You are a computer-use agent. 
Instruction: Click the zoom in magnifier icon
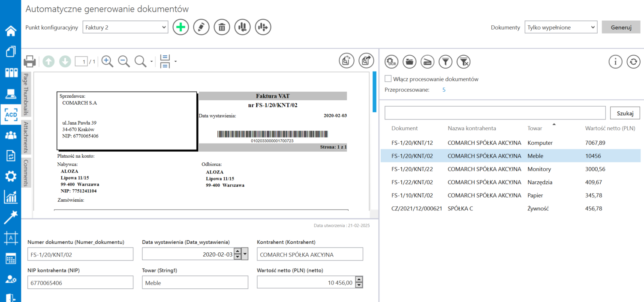[107, 62]
